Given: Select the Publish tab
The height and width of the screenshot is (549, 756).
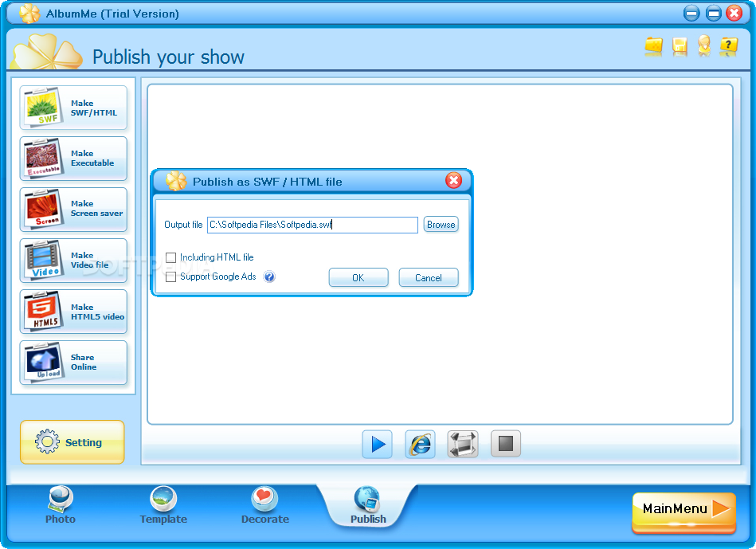Looking at the screenshot, I should pos(368,505).
